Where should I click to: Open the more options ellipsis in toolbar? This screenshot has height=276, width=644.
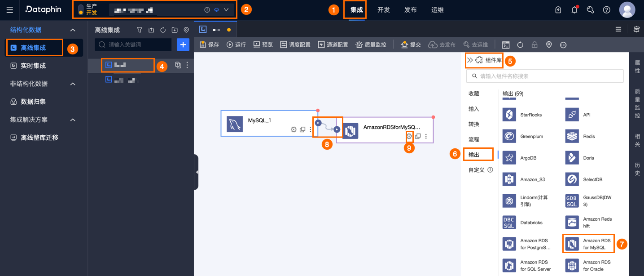pos(563,45)
